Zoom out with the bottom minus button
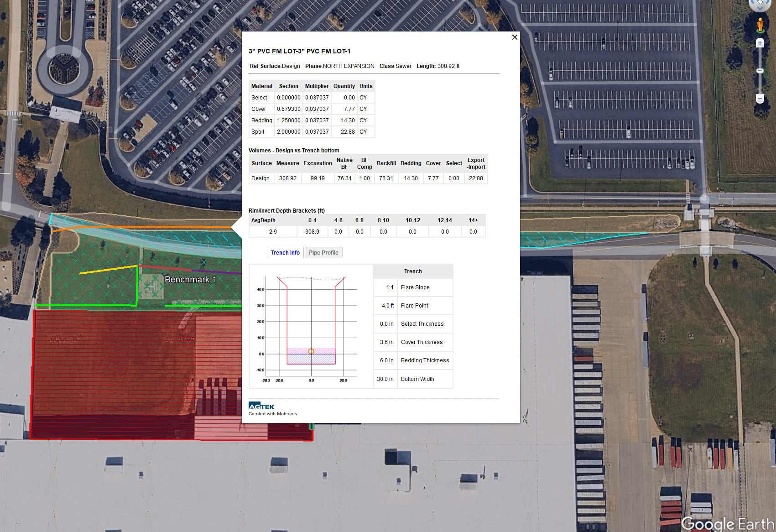Viewport: 776px width, 532px height. pos(760,99)
